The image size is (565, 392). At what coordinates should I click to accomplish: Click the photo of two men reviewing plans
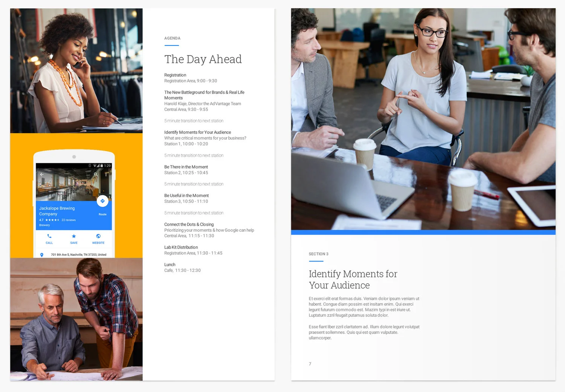76,319
